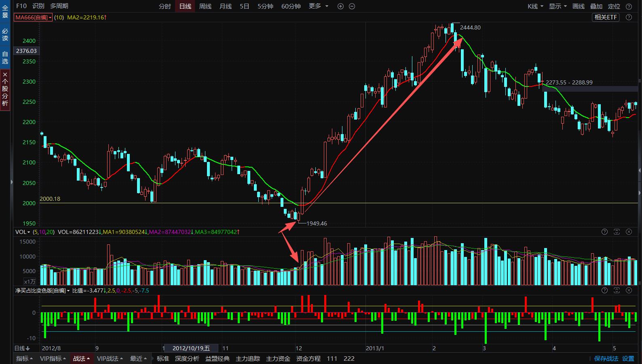
Task: Click the 2444.80 high price label
Action: coord(471,27)
